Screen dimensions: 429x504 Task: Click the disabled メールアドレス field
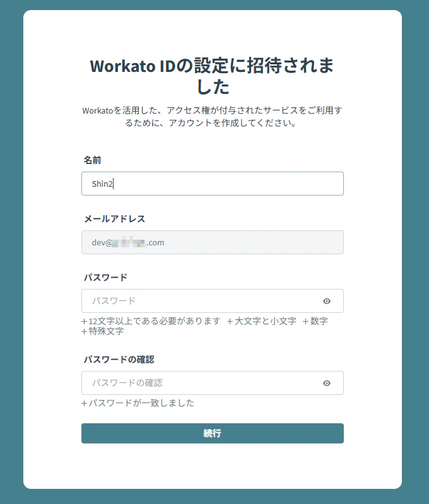(212, 242)
